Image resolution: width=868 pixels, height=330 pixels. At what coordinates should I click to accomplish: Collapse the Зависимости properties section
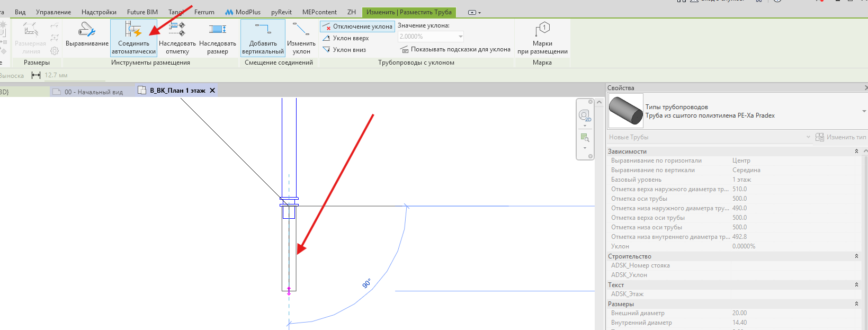click(856, 151)
